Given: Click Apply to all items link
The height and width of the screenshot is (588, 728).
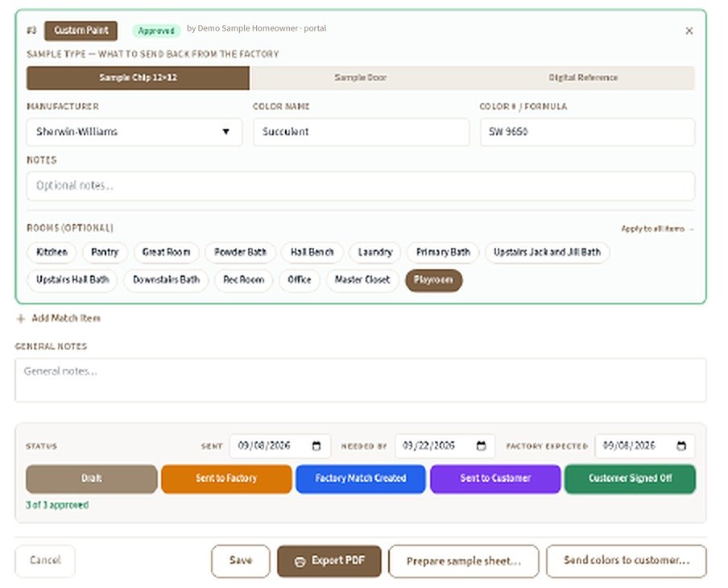Looking at the screenshot, I should [x=657, y=229].
